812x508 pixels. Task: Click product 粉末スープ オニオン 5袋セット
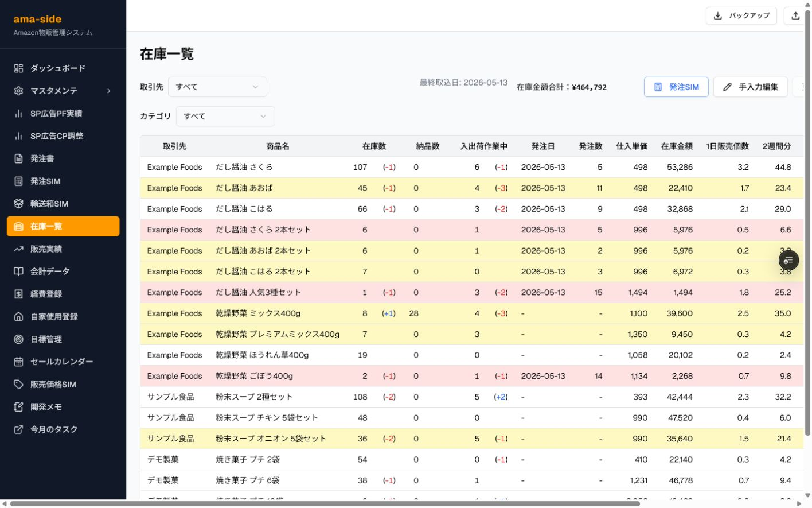[x=271, y=439]
